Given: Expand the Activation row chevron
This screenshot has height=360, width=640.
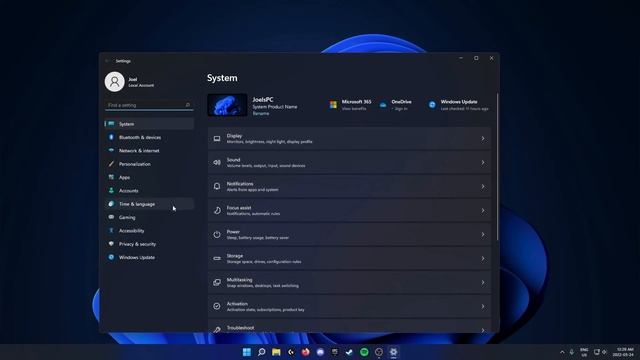Looking at the screenshot, I should pos(483,307).
